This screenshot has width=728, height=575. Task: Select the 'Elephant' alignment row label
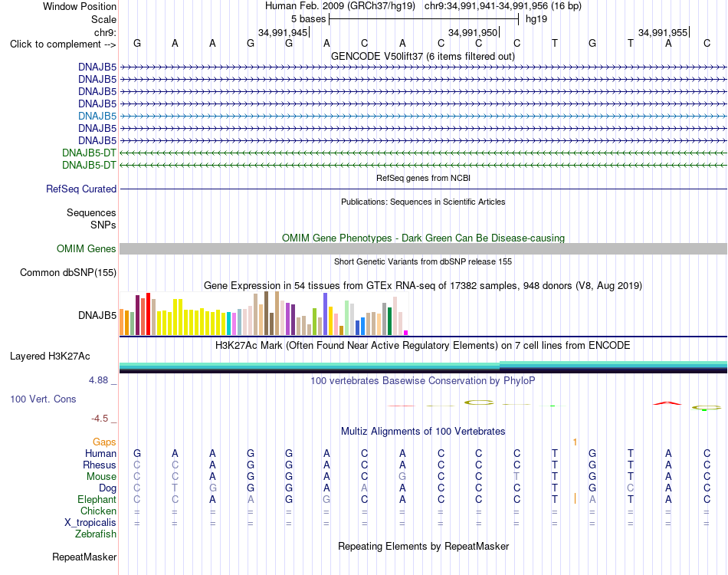[97, 499]
